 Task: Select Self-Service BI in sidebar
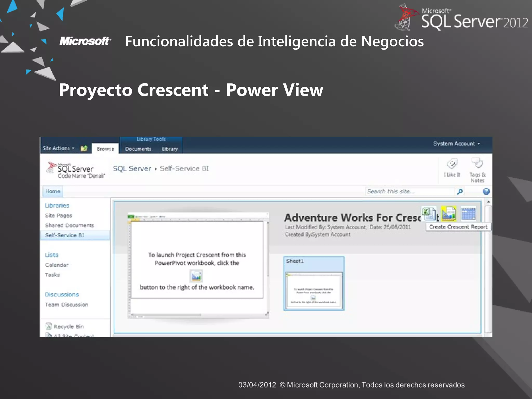point(75,235)
